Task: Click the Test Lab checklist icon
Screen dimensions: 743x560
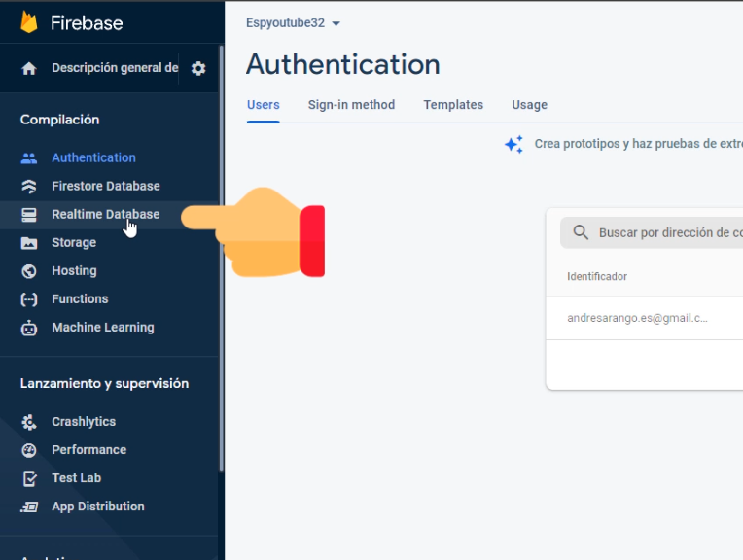Action: click(x=29, y=478)
